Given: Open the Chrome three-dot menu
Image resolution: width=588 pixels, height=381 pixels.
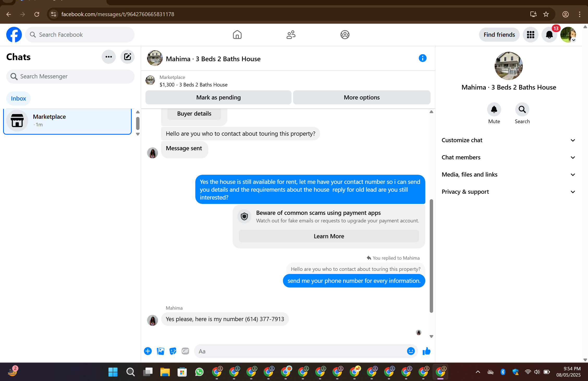Looking at the screenshot, I should click(579, 14).
